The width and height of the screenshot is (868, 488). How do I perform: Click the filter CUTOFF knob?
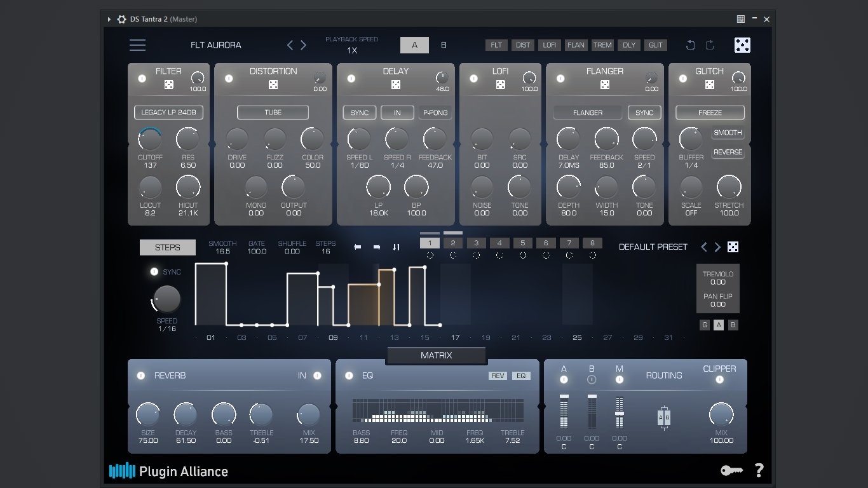point(150,139)
